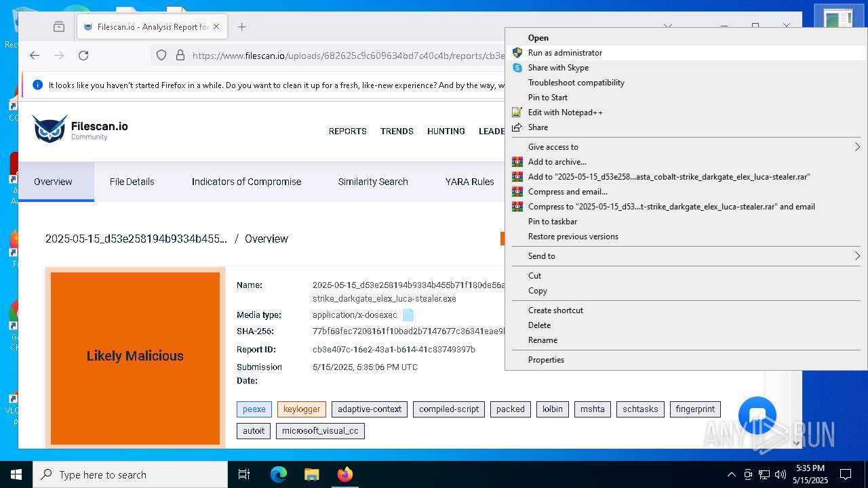
Task: Select Rename in the context menu
Action: click(686, 340)
